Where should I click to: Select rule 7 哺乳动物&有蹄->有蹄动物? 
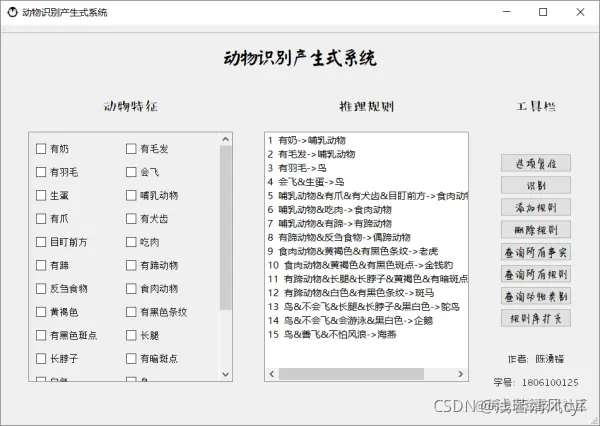point(366,224)
